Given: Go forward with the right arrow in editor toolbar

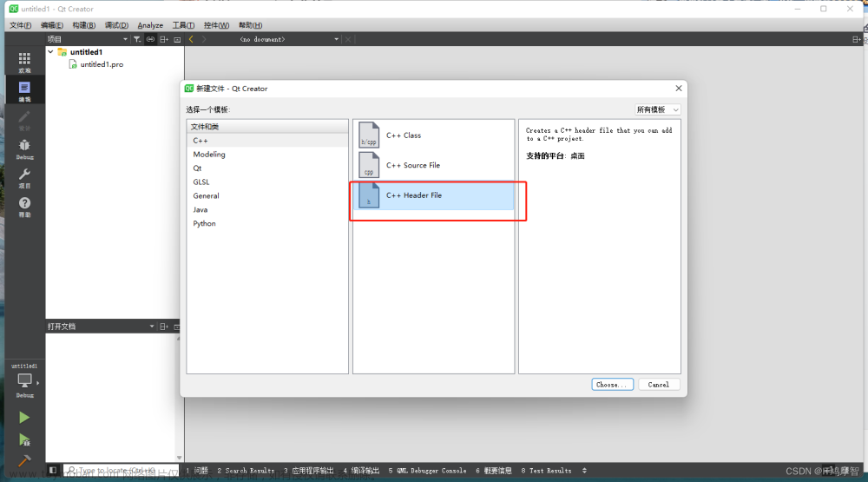Looking at the screenshot, I should click(204, 39).
